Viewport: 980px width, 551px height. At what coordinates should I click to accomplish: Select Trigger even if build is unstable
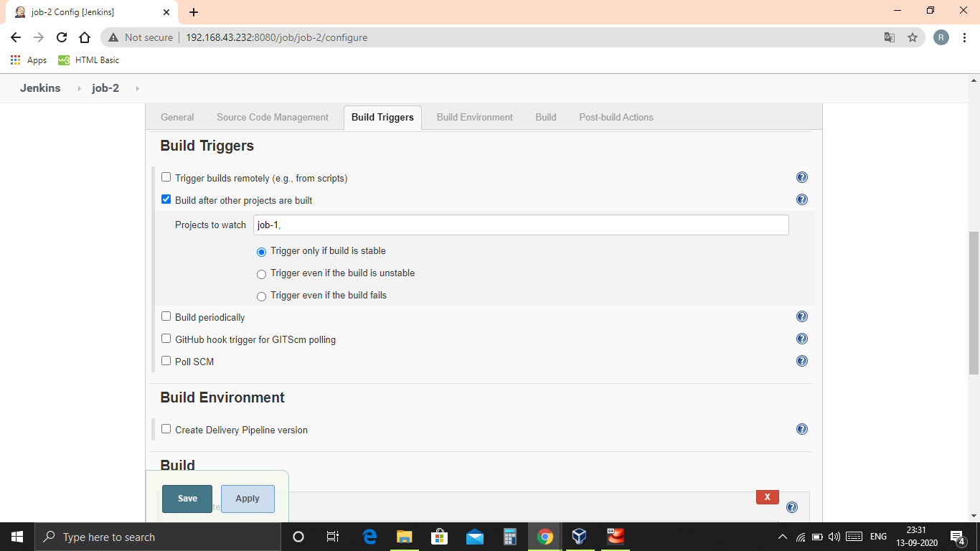point(261,274)
